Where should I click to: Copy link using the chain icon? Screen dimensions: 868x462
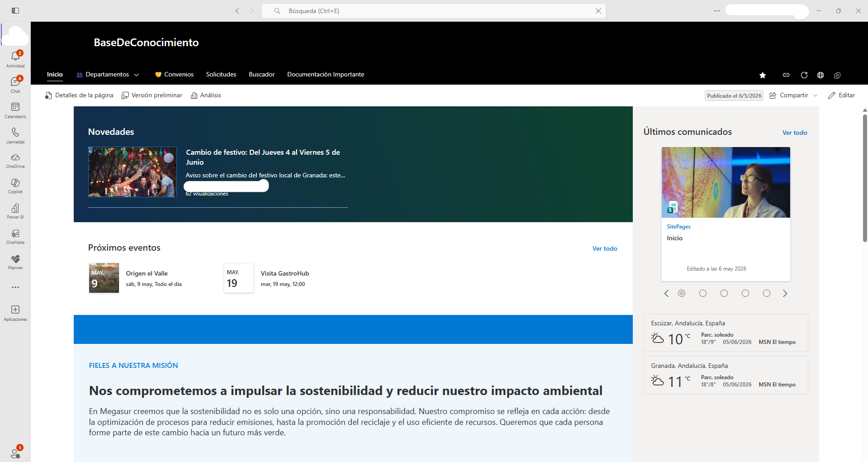tap(786, 75)
